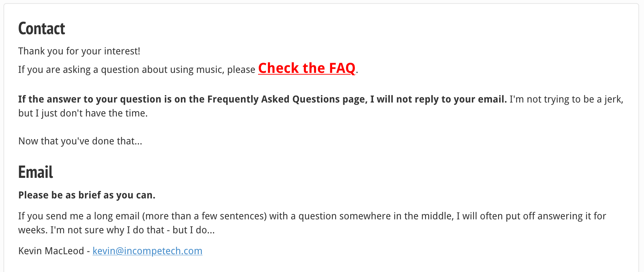
Task: Click the 'but I just don't have the time' line
Action: point(83,113)
